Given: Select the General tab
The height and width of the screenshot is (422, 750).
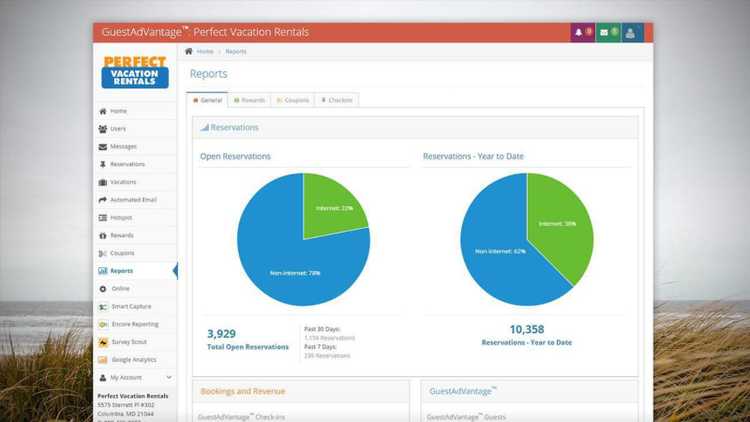Looking at the screenshot, I should coord(207,100).
